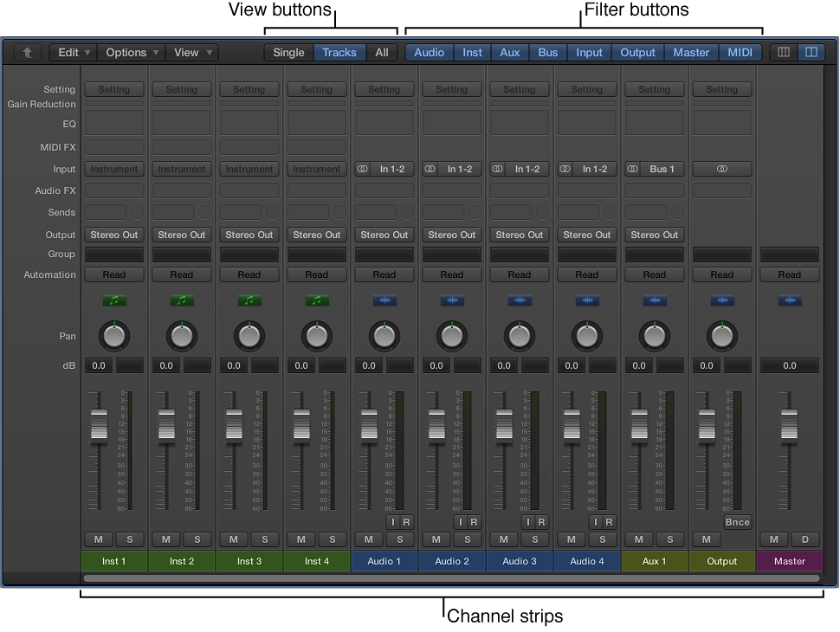Click the Read automation button on Audio 2

coord(451,274)
